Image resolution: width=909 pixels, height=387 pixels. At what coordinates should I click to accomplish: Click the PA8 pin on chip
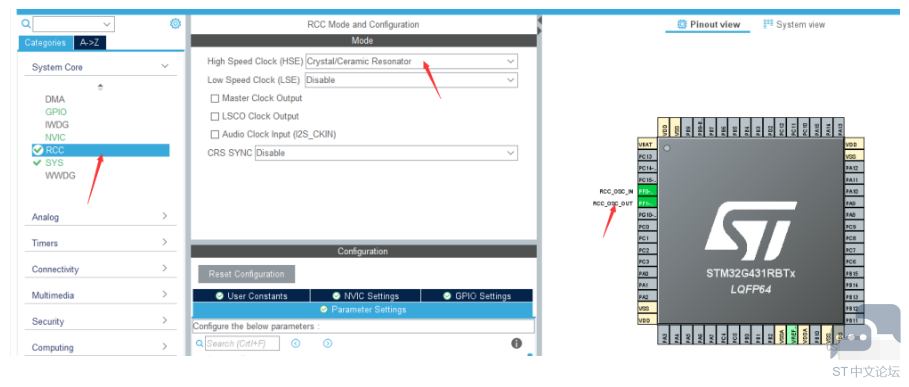click(855, 215)
